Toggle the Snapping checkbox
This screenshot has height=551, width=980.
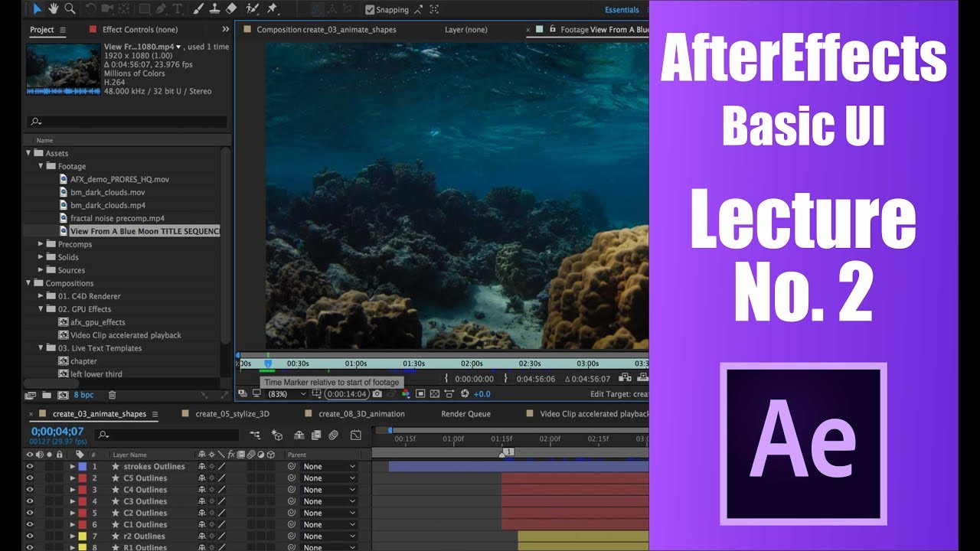pos(370,10)
